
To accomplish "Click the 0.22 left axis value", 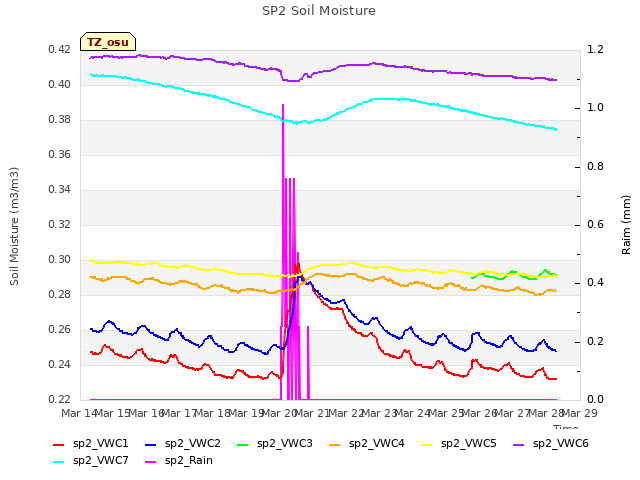I will coord(60,399).
